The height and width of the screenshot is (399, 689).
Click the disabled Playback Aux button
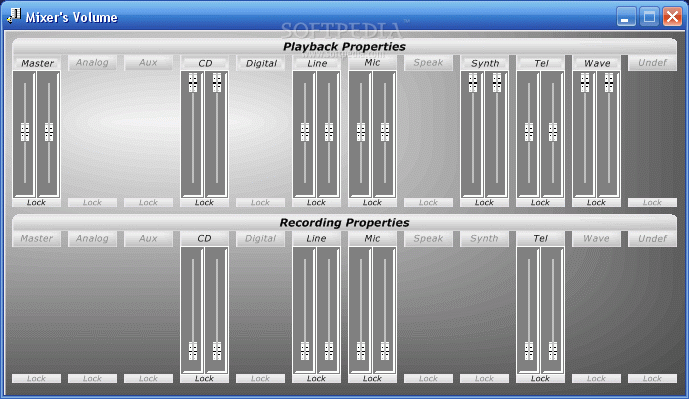coord(149,63)
